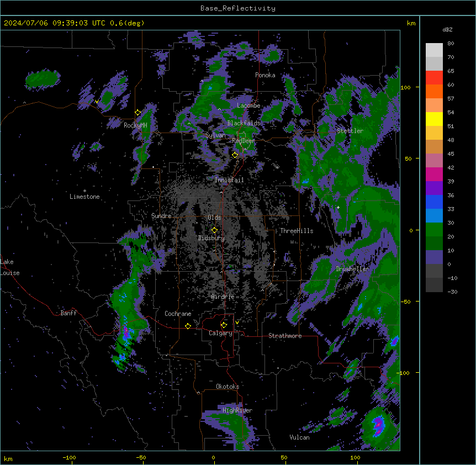The image size is (476, 465).
Task: Select the Olds label
Action: (214, 218)
